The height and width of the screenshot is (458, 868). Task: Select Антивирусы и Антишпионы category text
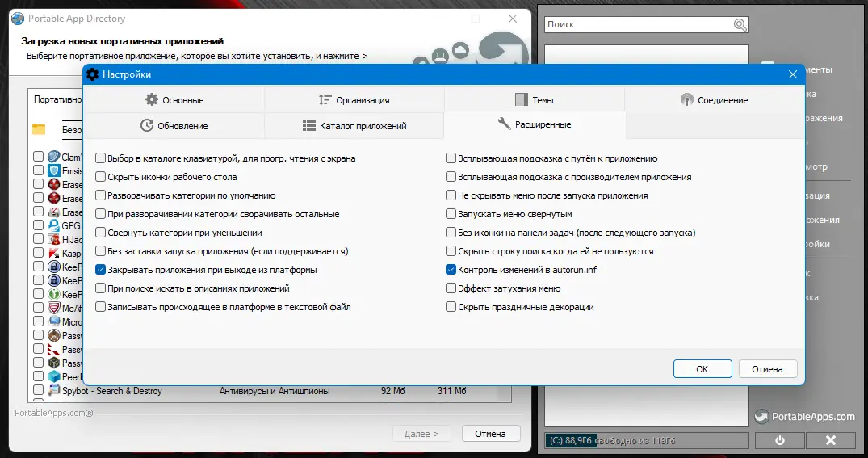point(275,390)
